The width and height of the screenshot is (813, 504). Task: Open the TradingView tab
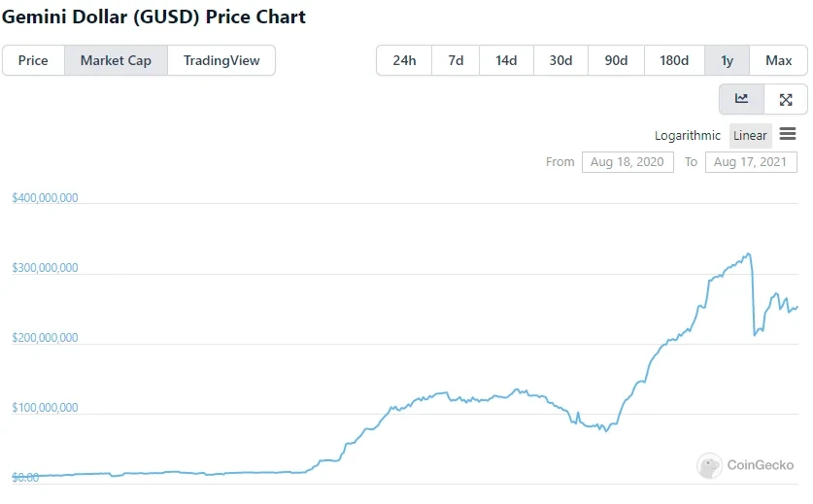(221, 60)
